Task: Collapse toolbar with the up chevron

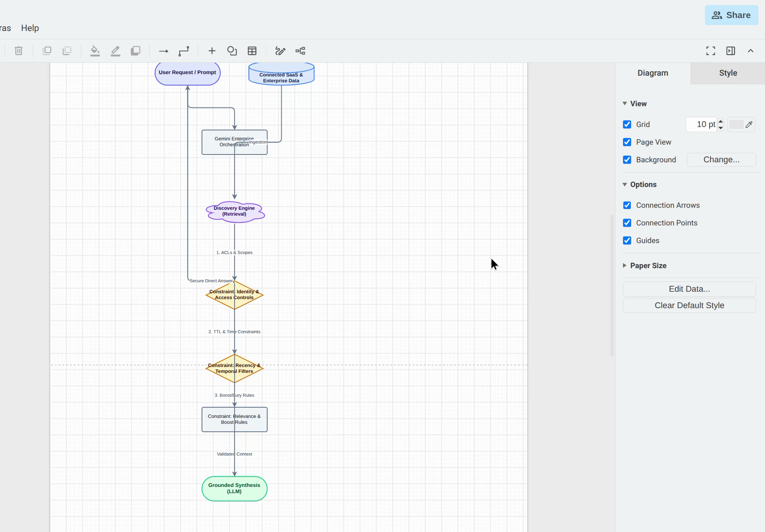Action: 750,51
